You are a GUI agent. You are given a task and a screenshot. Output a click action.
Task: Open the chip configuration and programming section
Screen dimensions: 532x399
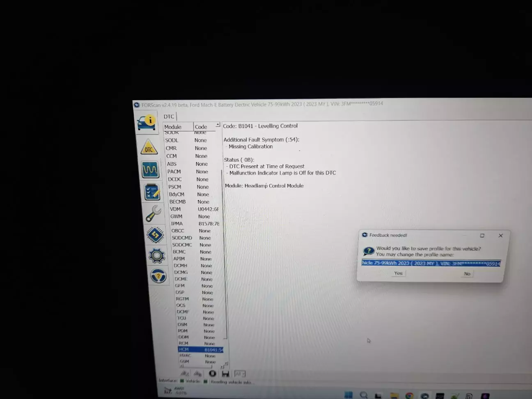pyautogui.click(x=155, y=235)
